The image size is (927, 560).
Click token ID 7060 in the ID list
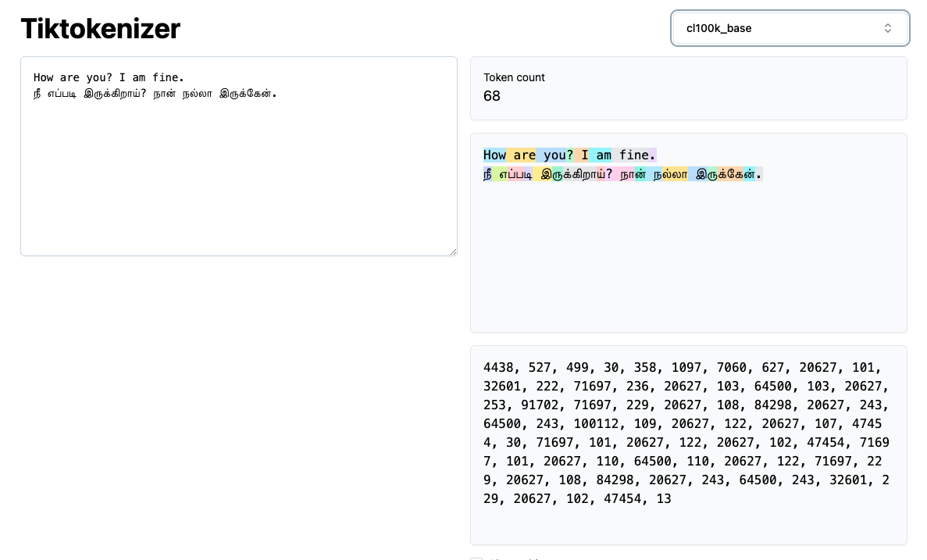click(731, 368)
